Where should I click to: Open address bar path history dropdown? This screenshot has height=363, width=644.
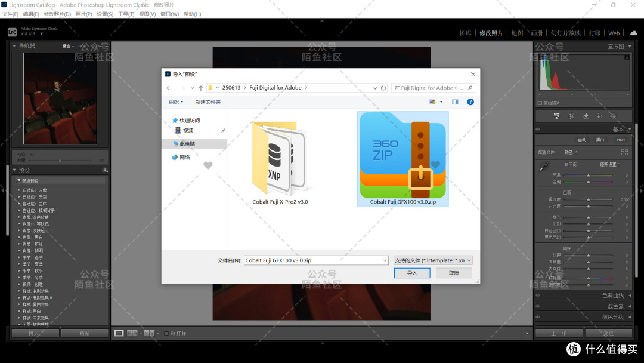pyautogui.click(x=375, y=88)
